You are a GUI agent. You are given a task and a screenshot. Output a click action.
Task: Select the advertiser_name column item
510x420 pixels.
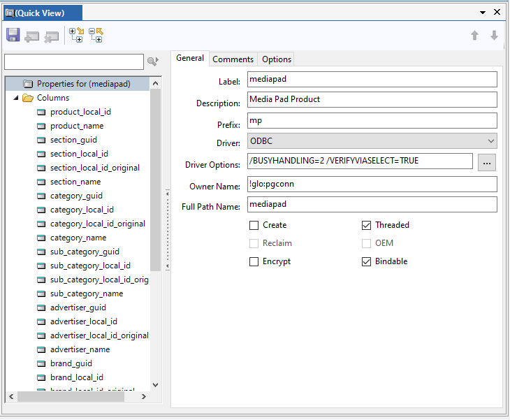point(80,349)
